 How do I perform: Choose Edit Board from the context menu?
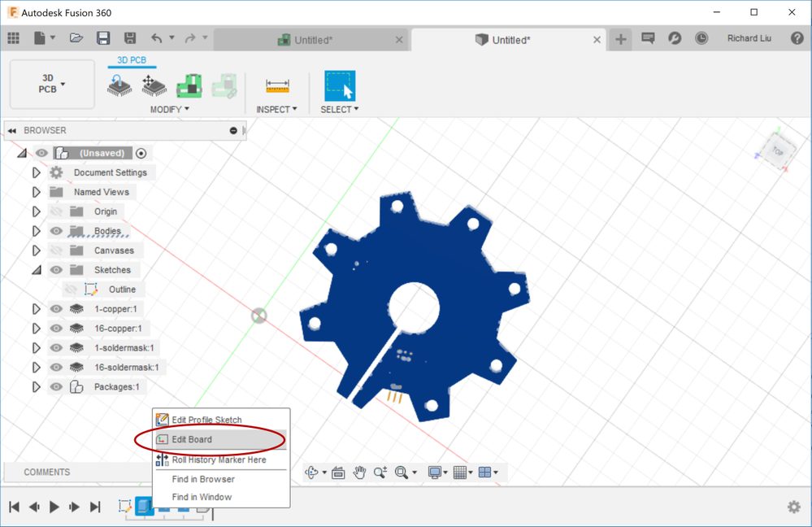tap(192, 439)
